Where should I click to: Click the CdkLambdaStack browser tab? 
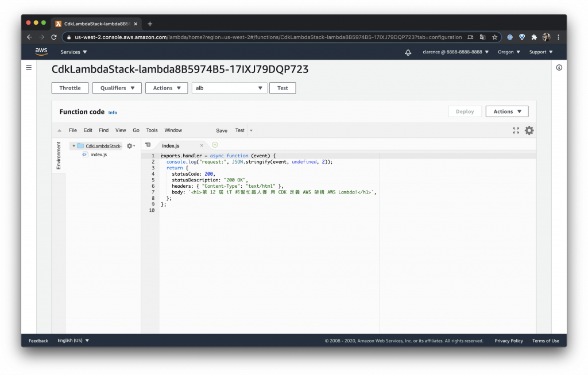coord(96,24)
